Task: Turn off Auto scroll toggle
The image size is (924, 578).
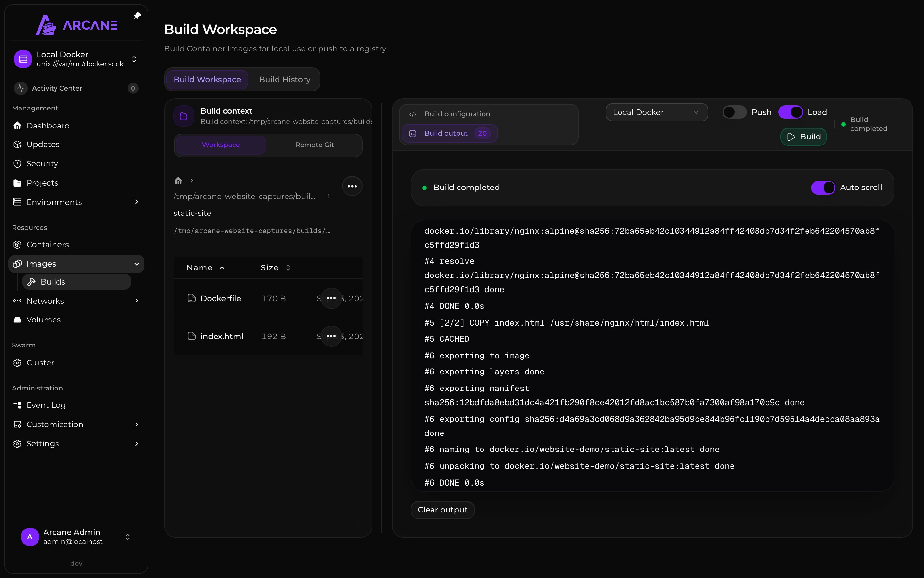Action: [x=823, y=188]
